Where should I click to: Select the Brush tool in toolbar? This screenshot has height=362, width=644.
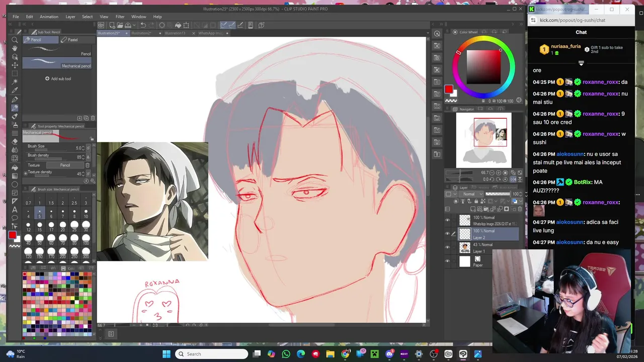(15, 117)
